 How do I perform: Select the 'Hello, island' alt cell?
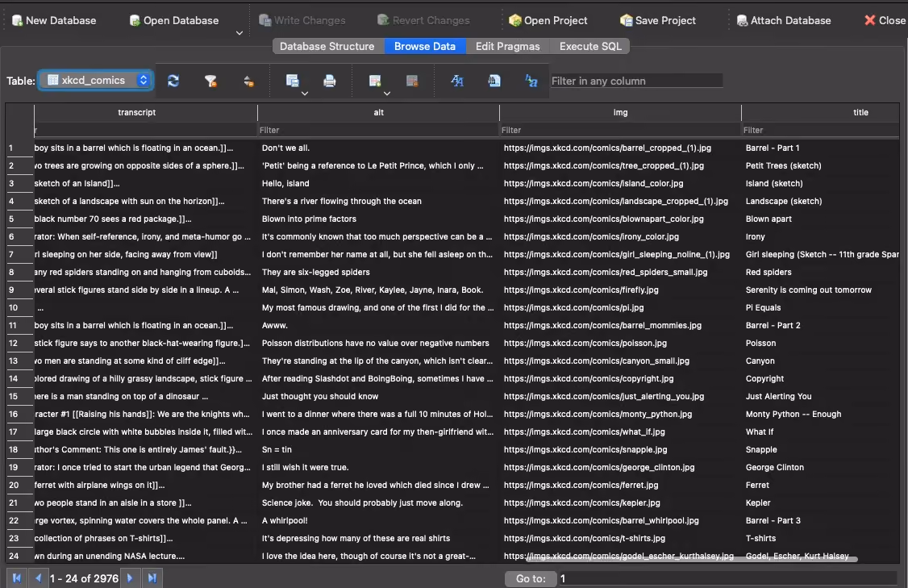[379, 183]
